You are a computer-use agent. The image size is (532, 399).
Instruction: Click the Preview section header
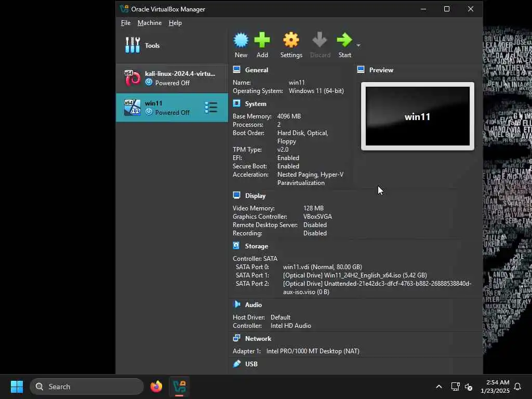(381, 70)
